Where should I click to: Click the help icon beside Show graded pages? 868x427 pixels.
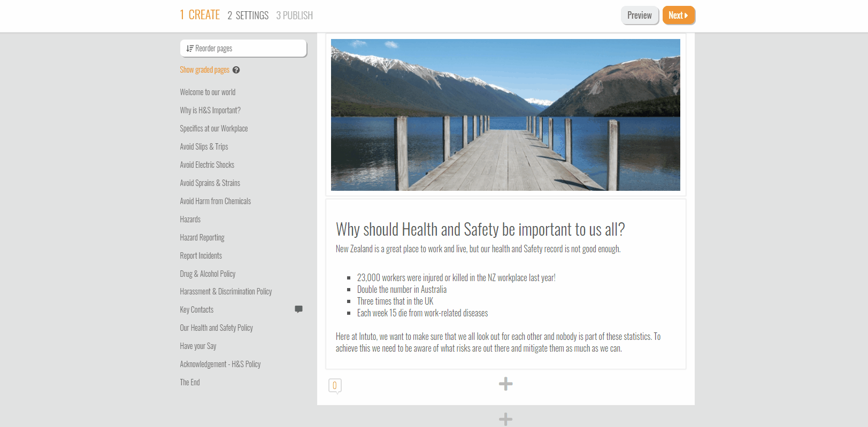pos(236,70)
